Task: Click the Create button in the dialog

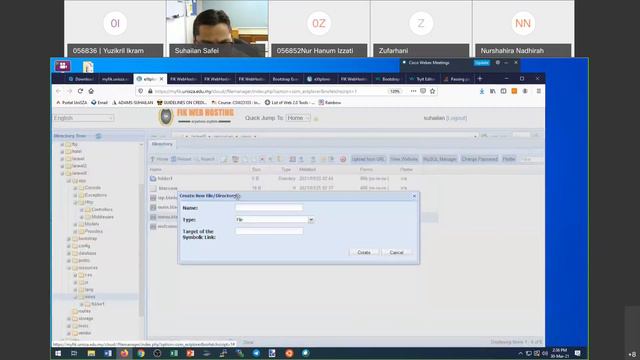Action: (x=364, y=252)
